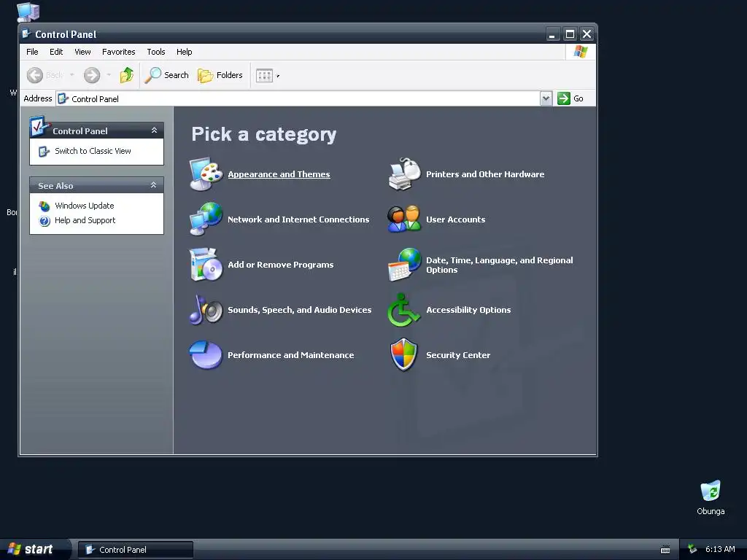This screenshot has width=747, height=560.
Task: Open the Favorites menu
Action: [x=119, y=52]
